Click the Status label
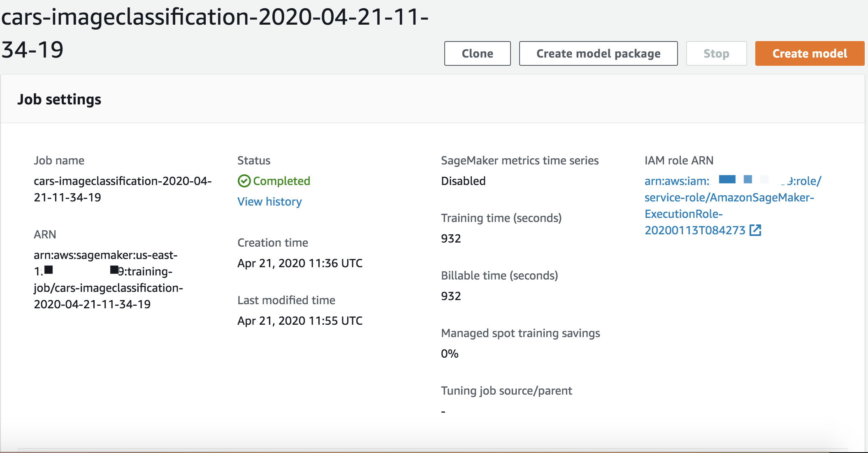 point(254,160)
